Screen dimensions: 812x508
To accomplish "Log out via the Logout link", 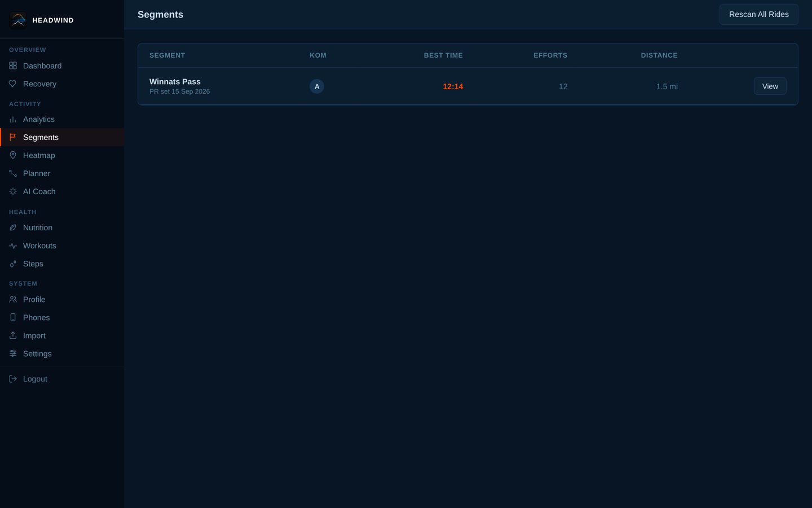I will pos(62,379).
